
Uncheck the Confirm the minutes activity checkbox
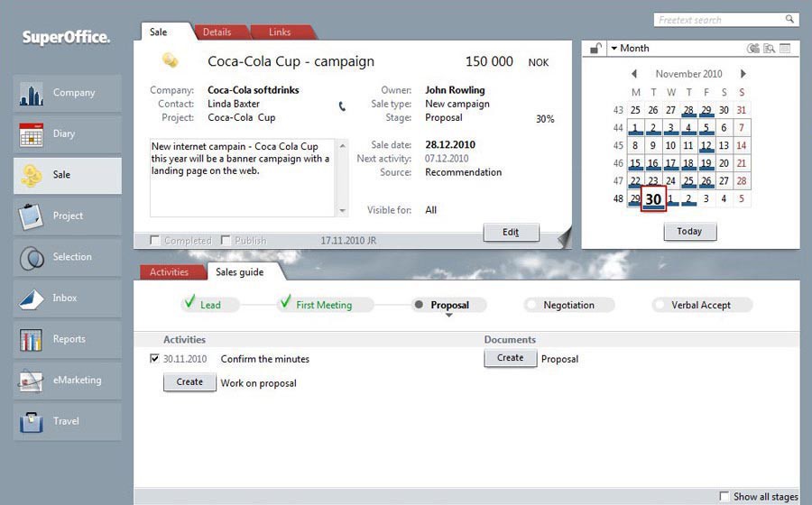(x=154, y=358)
